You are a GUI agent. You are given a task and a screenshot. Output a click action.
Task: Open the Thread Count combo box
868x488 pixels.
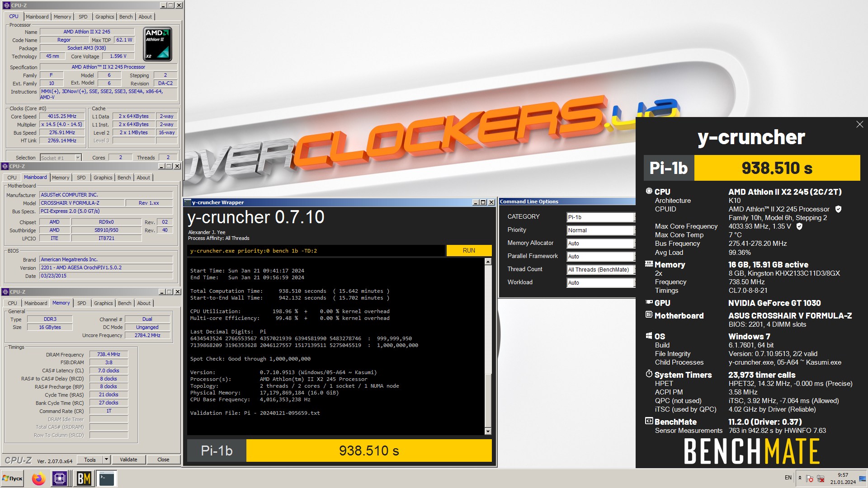(601, 270)
